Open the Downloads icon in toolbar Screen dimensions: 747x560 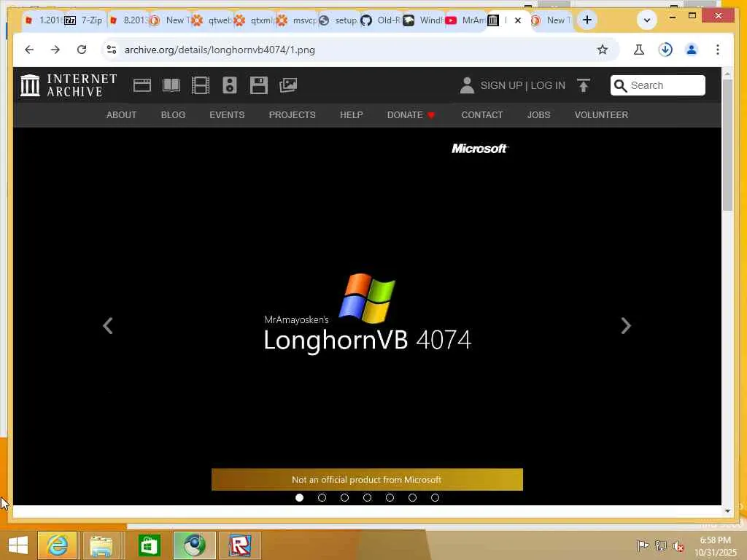pyautogui.click(x=665, y=50)
